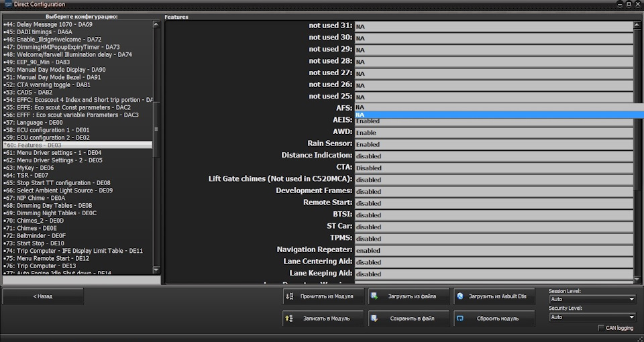The width and height of the screenshot is (644, 342).
Task: Click Сбросить модуль button
Action: pos(494,318)
